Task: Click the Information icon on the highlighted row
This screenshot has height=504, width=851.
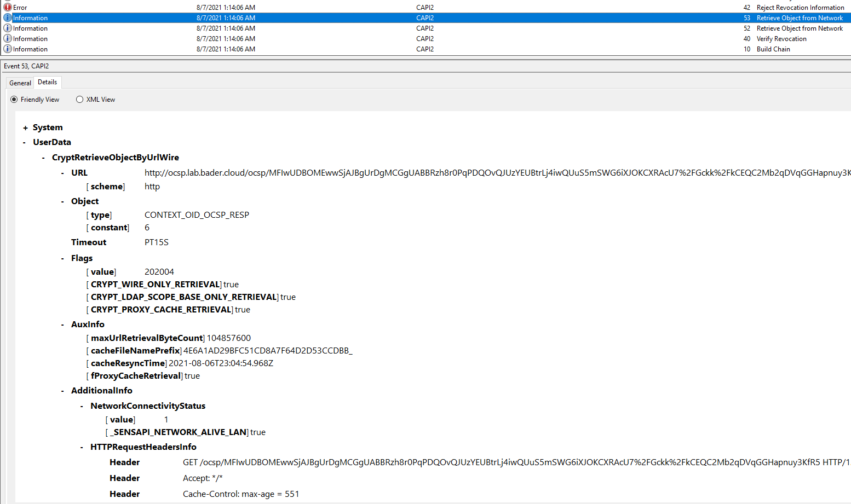Action: [8, 18]
